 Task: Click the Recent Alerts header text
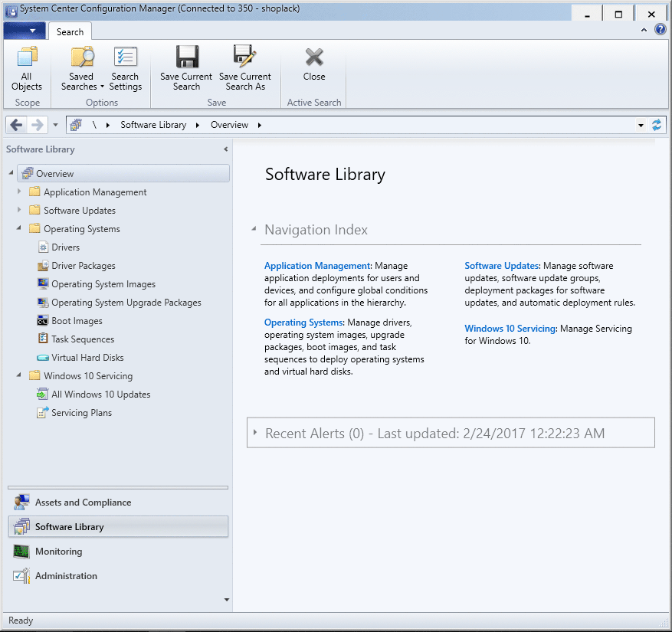tap(434, 433)
